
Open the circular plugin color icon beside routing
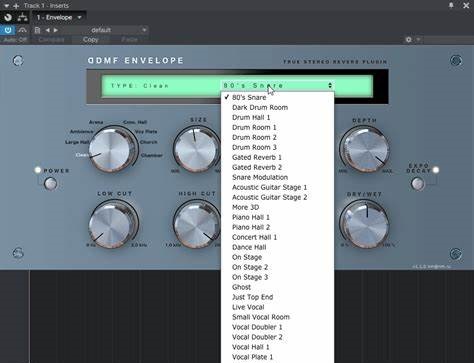click(8, 17)
